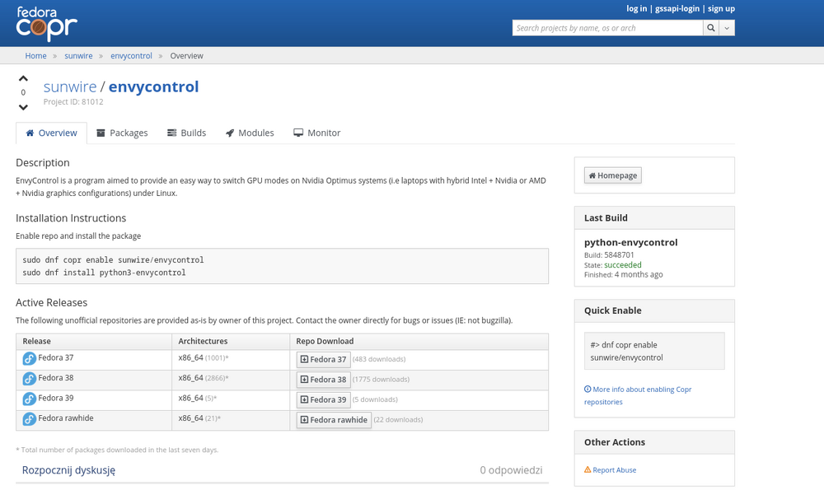
Task: Click the Fedora 37 release icon
Action: point(29,359)
